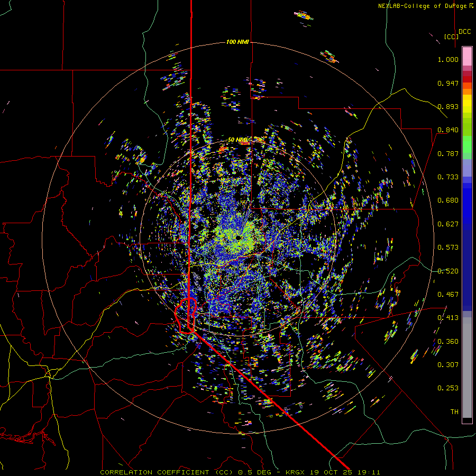The image size is (476, 476).
Task: Click the 0.893 scale value
Action: 448,106
